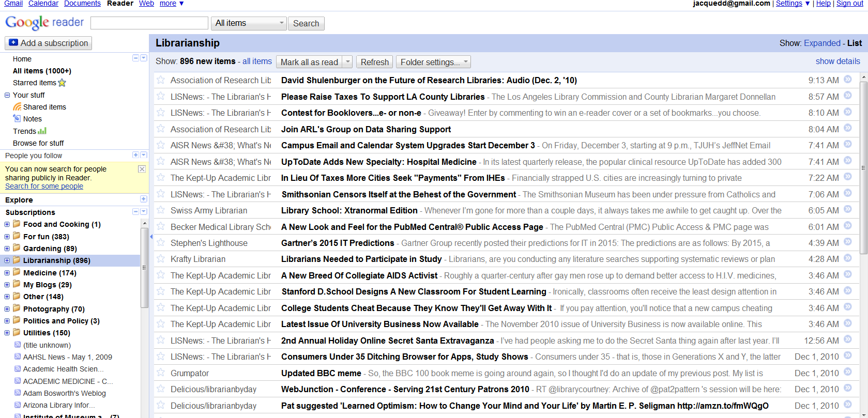Open Web from the top bar
The height and width of the screenshot is (418, 868).
[146, 4]
